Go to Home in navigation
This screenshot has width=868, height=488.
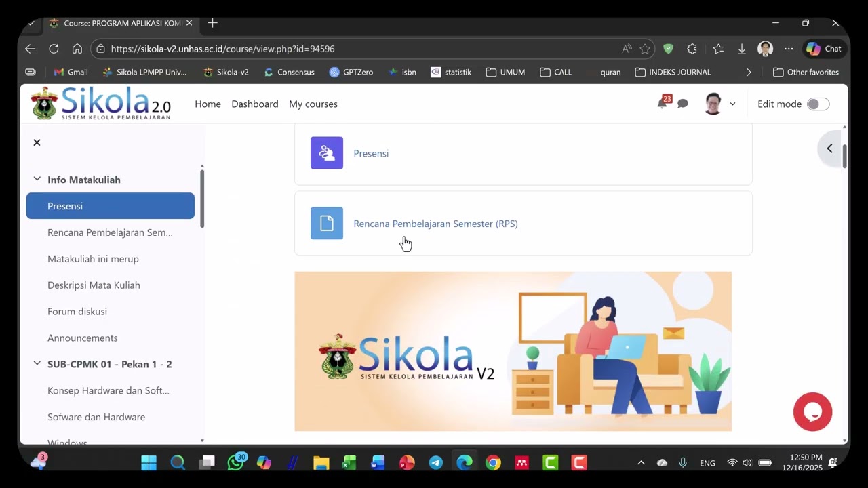(x=208, y=104)
